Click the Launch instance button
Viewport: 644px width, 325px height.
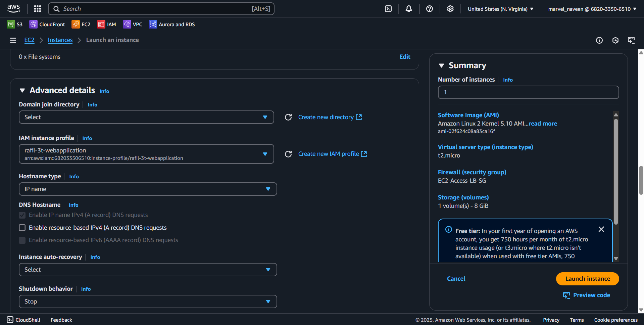tap(588, 279)
